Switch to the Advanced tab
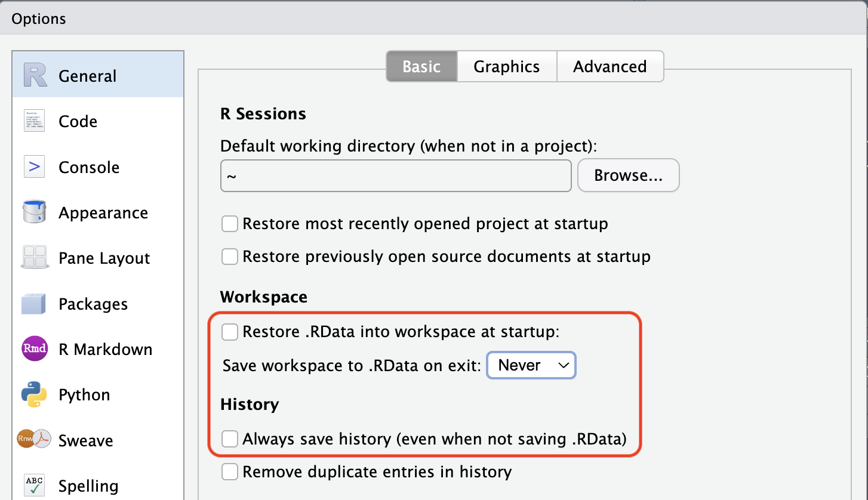This screenshot has width=868, height=500. point(610,66)
